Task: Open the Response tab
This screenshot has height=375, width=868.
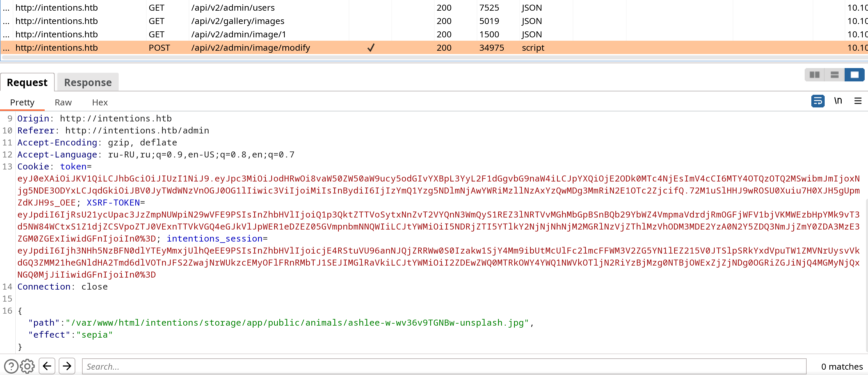Action: 88,82
